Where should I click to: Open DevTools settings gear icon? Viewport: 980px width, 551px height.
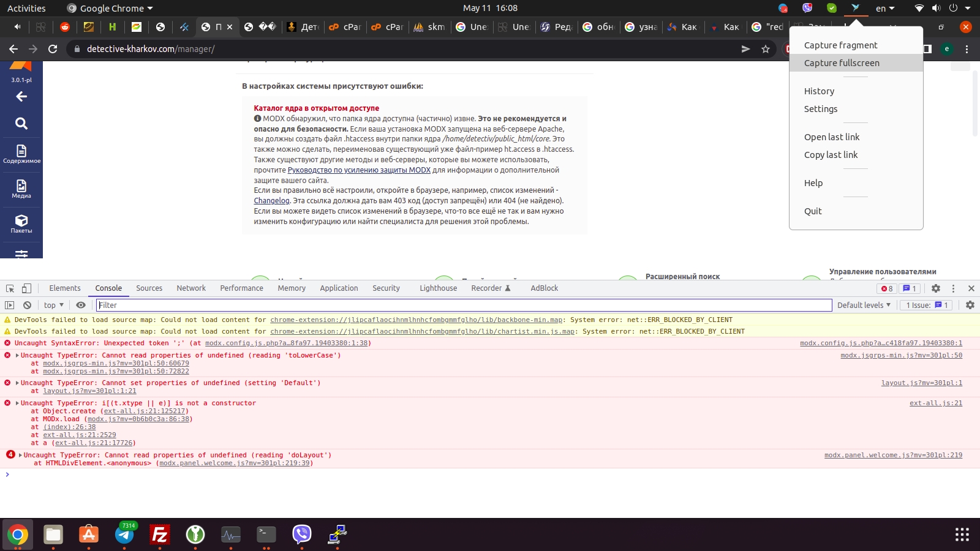click(x=935, y=288)
